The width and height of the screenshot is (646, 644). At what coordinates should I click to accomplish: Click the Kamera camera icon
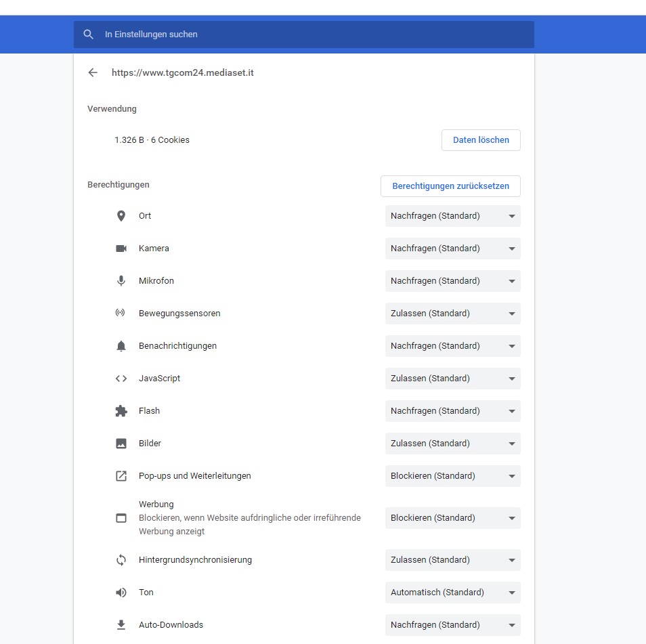pyautogui.click(x=121, y=249)
